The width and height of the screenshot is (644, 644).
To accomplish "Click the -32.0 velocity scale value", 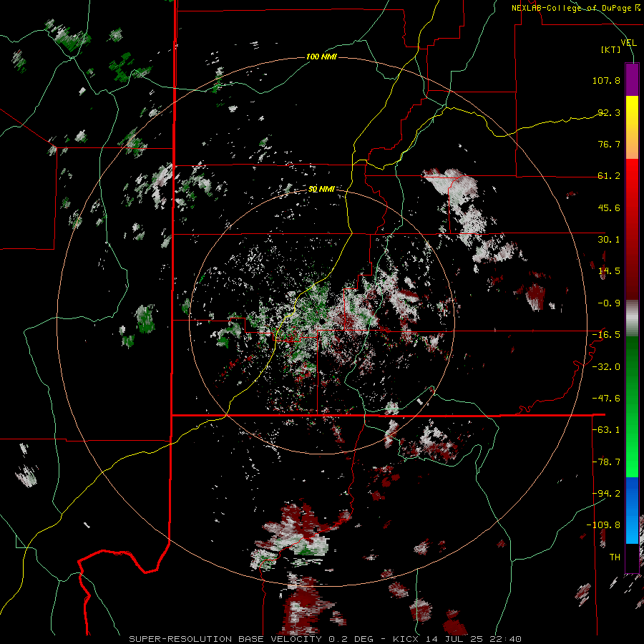I will [x=606, y=367].
